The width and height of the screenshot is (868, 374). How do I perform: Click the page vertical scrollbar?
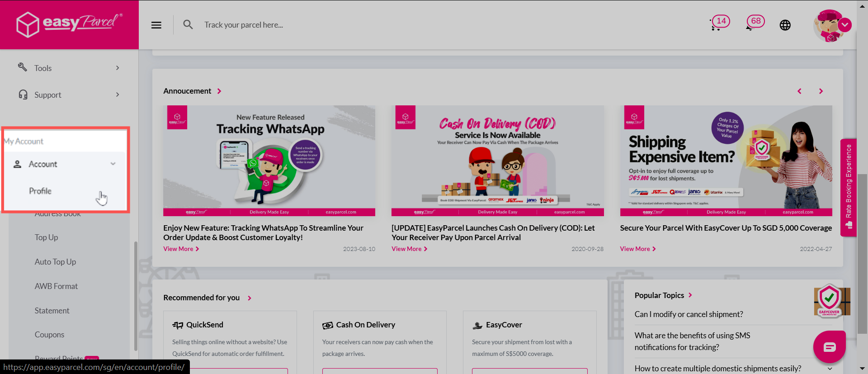(863, 253)
